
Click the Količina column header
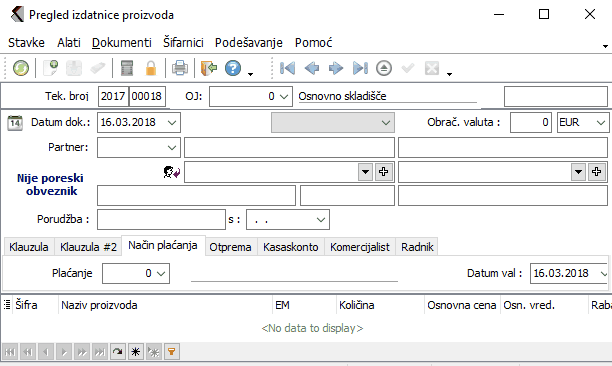click(x=380, y=305)
